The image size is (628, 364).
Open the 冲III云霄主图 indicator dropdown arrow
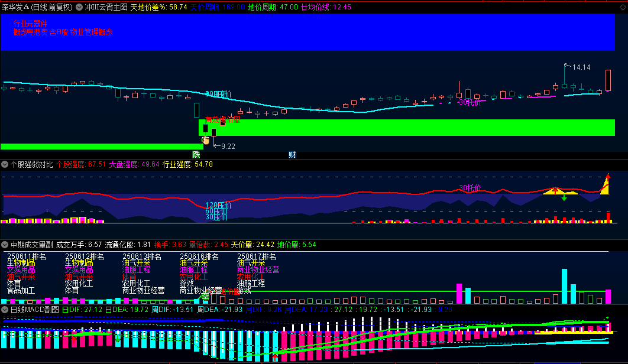[79, 7]
